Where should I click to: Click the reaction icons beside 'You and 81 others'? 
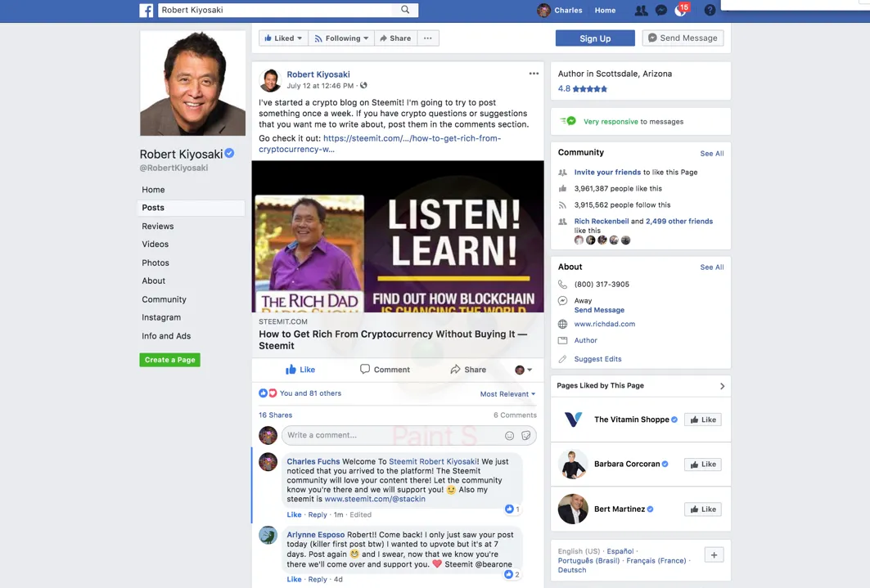pos(268,393)
